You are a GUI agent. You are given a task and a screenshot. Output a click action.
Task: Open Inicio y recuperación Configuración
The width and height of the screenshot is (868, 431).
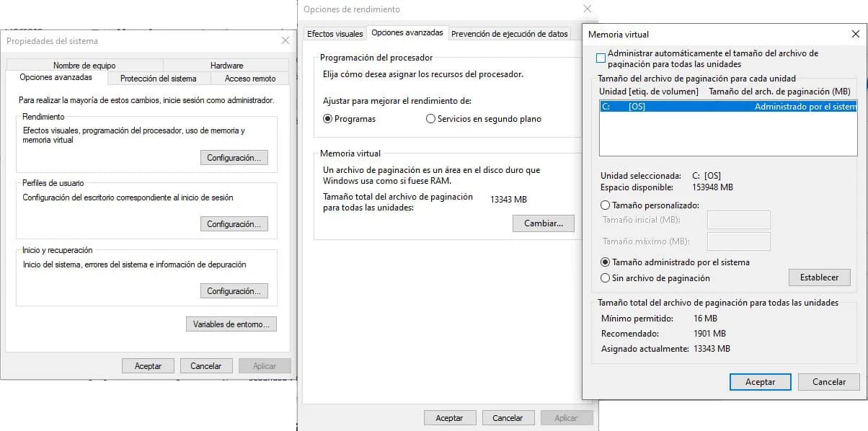[x=233, y=290]
